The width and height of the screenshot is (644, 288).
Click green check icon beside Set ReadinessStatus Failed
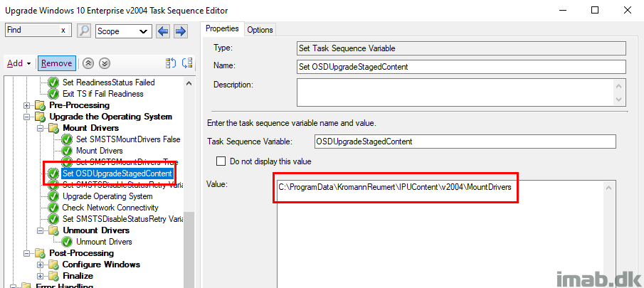[x=53, y=82]
